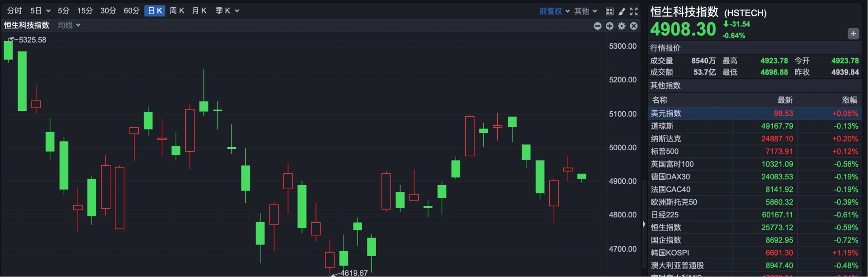The width and height of the screenshot is (868, 277).
Task: Expand the 均线 indicator dropdown
Action: point(69,25)
